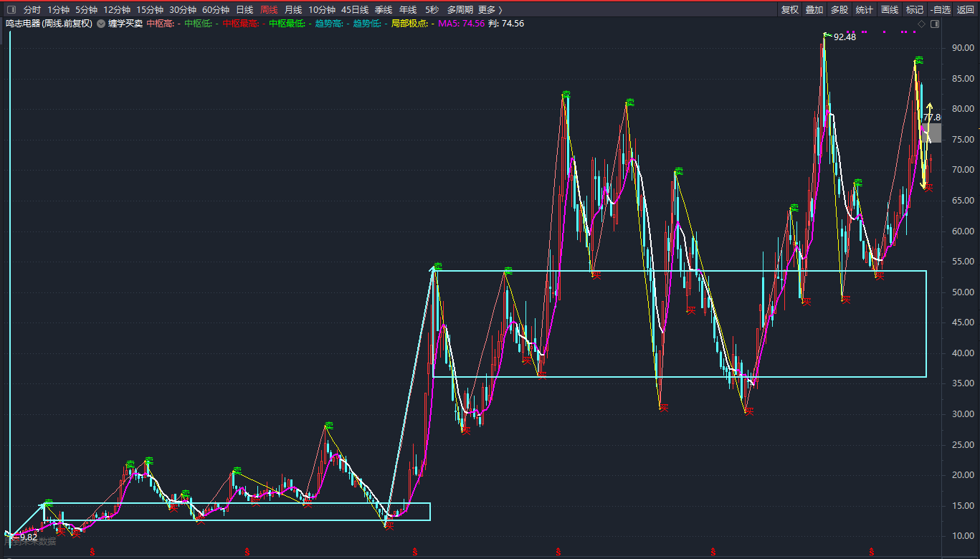
Task: Click the 中枢高 label
Action: click(160, 24)
